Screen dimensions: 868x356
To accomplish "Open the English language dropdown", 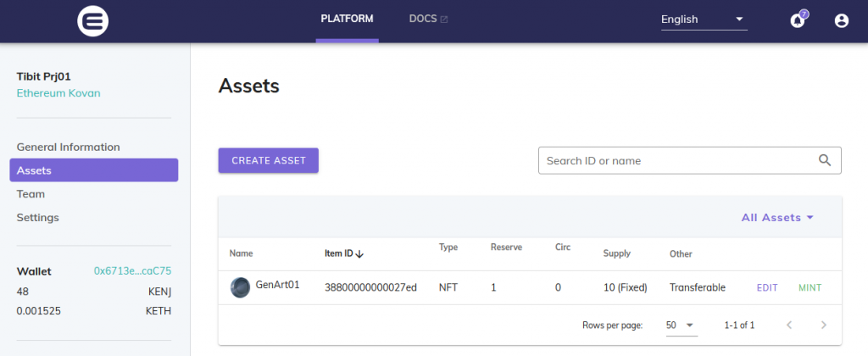I will coord(704,19).
